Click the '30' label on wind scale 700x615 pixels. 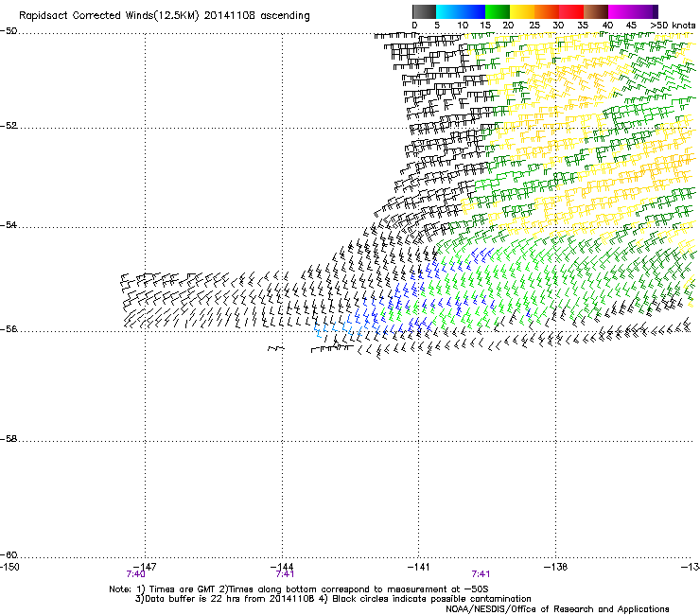(558, 26)
